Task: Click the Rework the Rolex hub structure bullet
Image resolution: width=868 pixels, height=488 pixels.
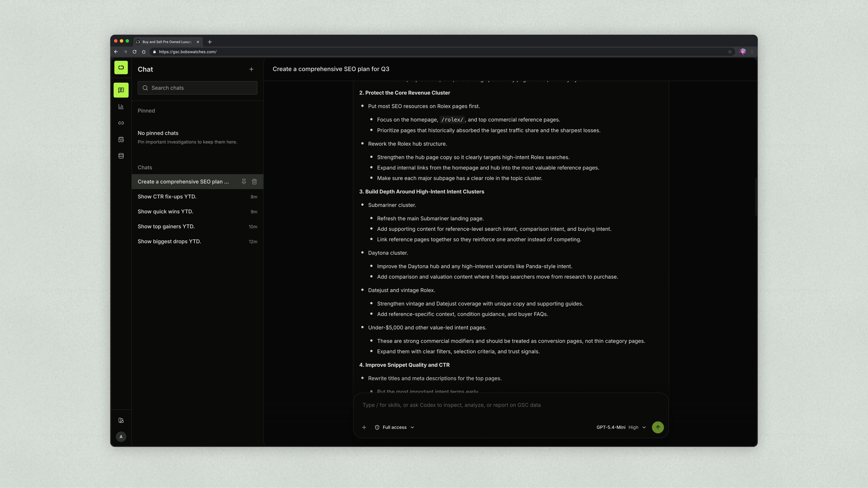Action: [407, 144]
